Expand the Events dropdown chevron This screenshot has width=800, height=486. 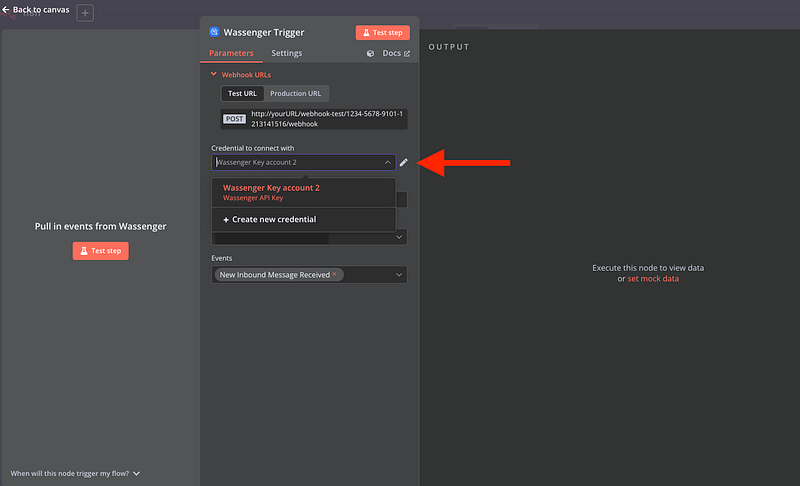399,274
